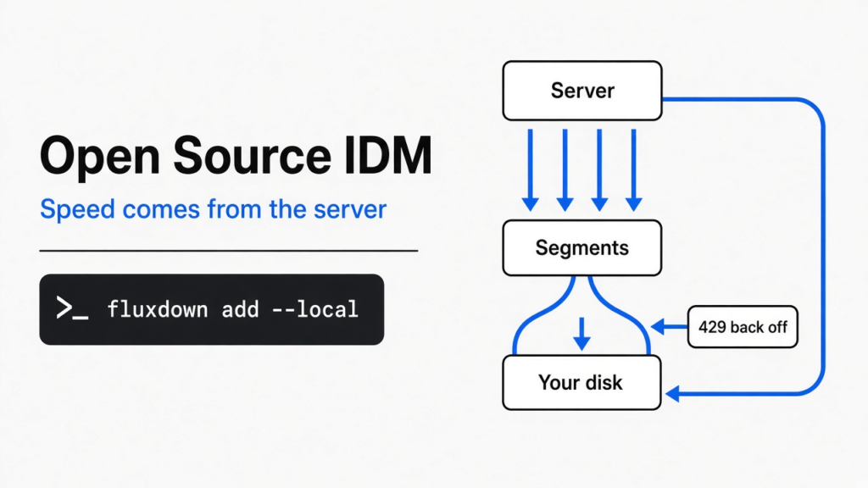Click 'Speed comes from the server' subtitle

click(x=213, y=210)
